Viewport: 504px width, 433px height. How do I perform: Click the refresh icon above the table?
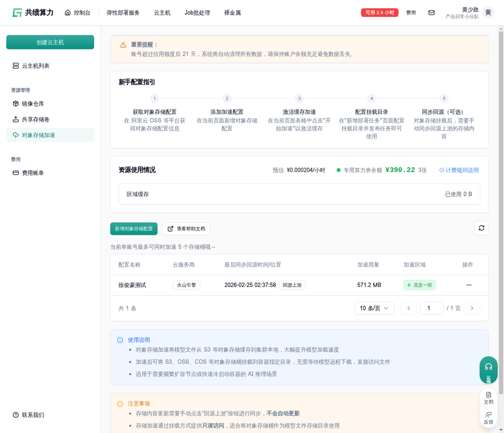point(481,228)
